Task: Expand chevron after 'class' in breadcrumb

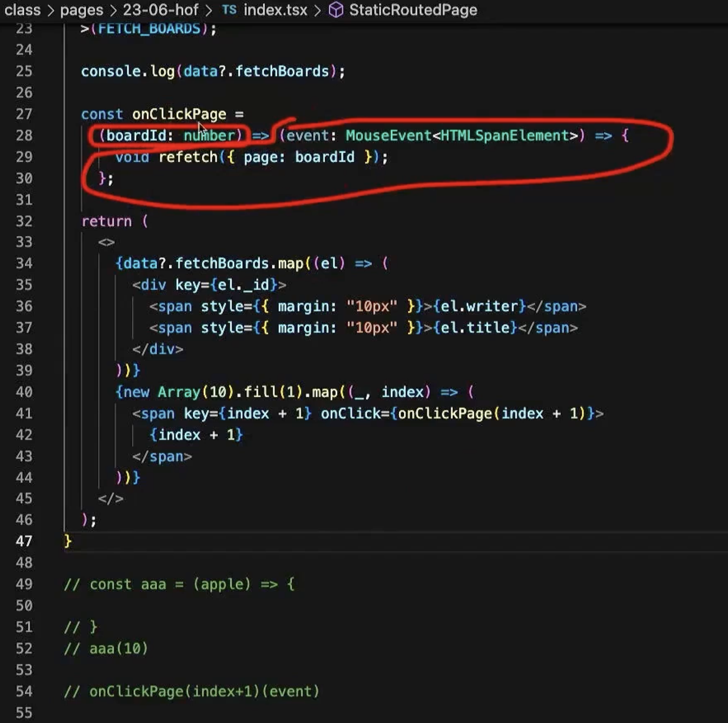Action: click(50, 10)
